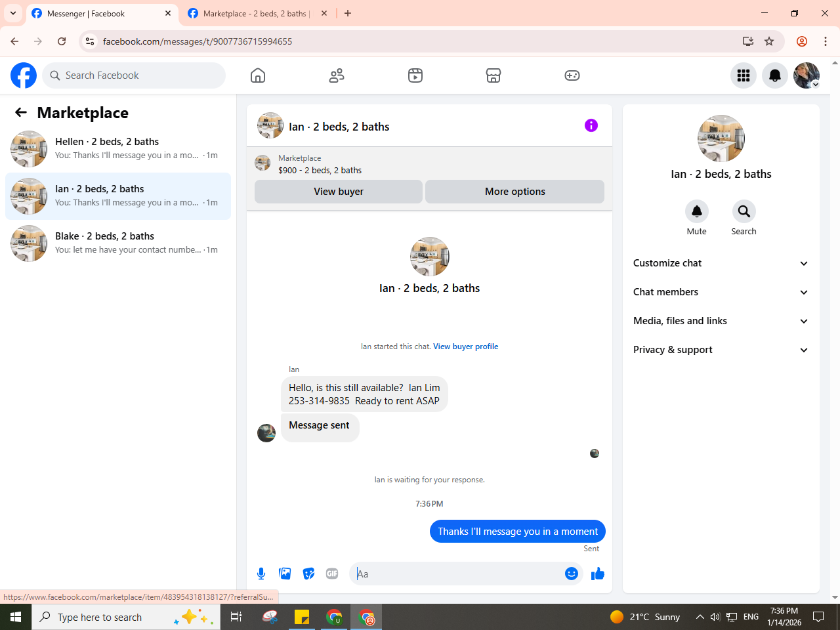Show hidden system tray icons
This screenshot has width=840, height=630.
700,617
